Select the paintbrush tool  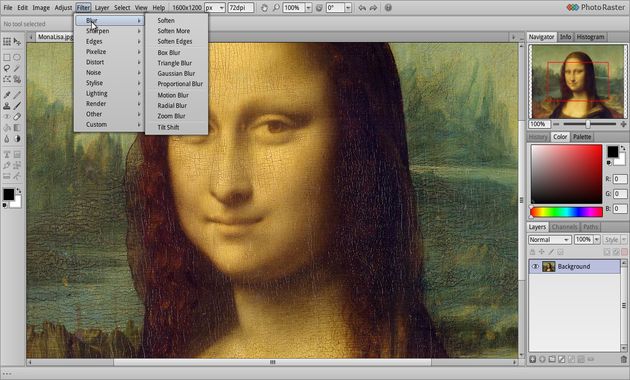pyautogui.click(x=17, y=106)
